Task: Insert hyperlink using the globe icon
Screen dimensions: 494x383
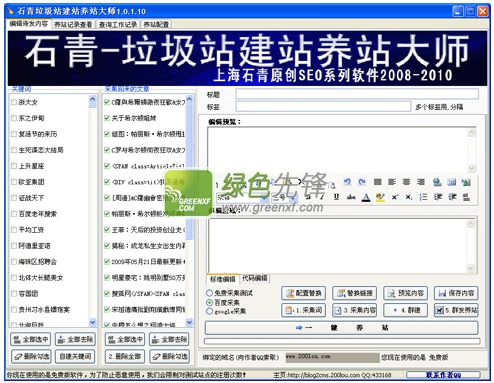Action: pyautogui.click(x=437, y=182)
